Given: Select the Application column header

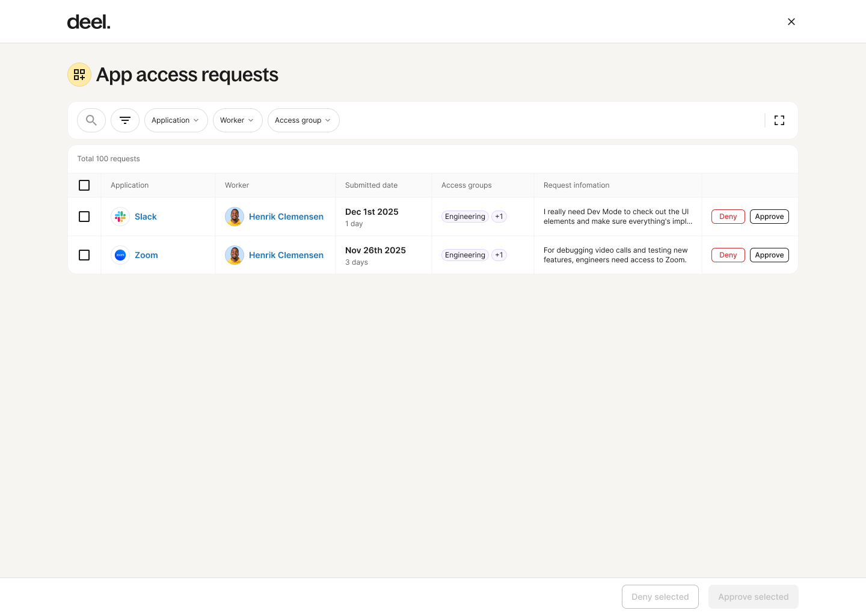Looking at the screenshot, I should (129, 185).
